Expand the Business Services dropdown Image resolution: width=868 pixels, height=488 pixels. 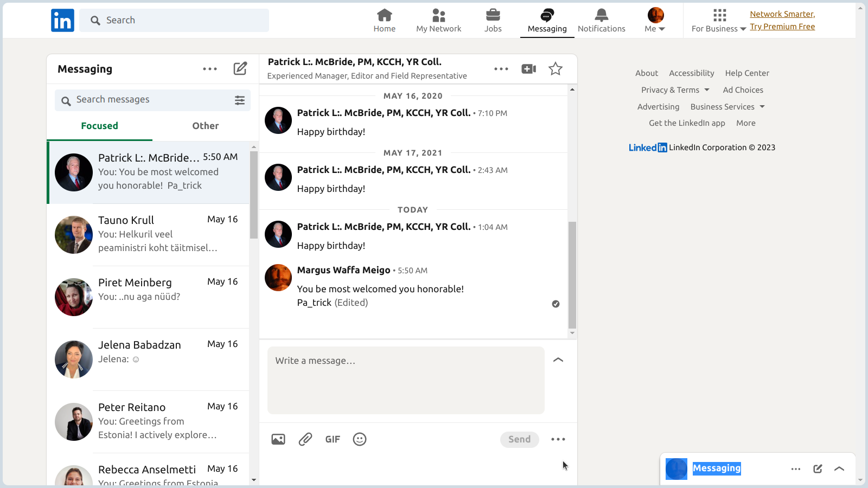click(x=727, y=107)
